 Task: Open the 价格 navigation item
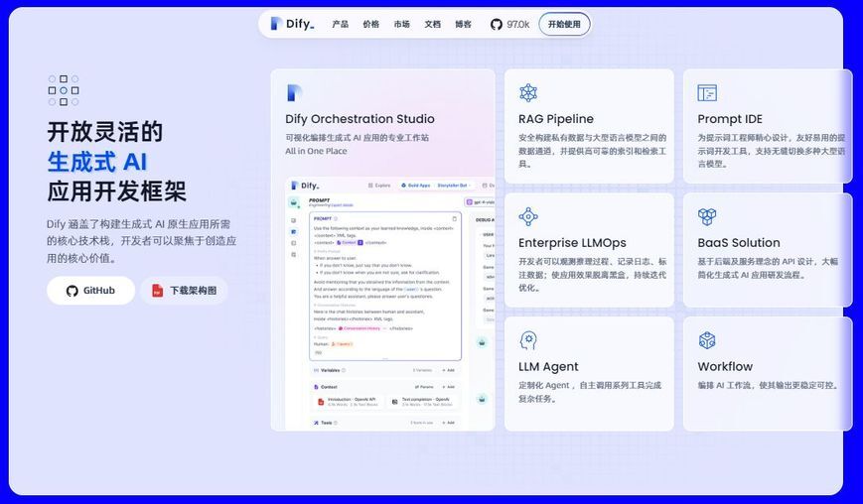tap(371, 24)
